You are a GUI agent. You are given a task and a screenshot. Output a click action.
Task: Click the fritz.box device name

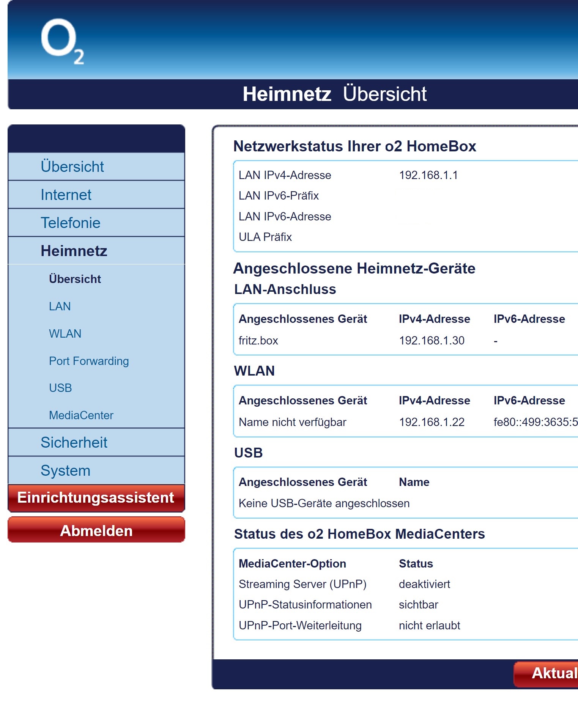coord(258,341)
